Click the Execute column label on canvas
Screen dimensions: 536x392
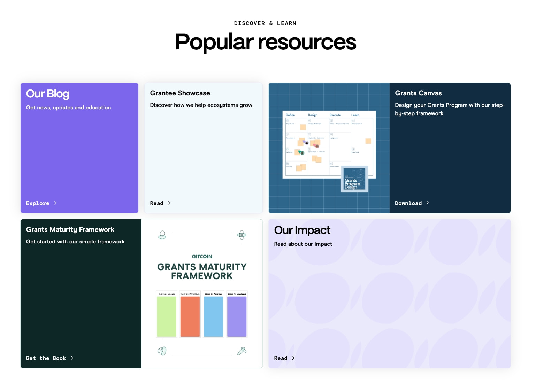[335, 115]
